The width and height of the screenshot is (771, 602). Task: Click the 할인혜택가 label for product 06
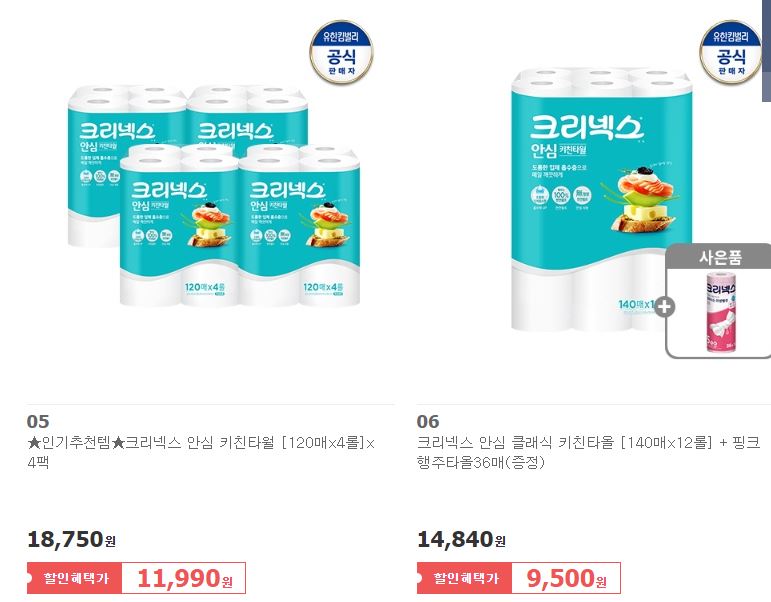pos(465,578)
